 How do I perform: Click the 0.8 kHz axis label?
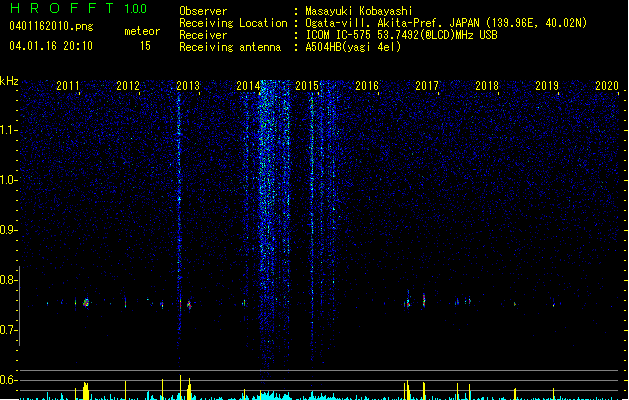pos(8,280)
